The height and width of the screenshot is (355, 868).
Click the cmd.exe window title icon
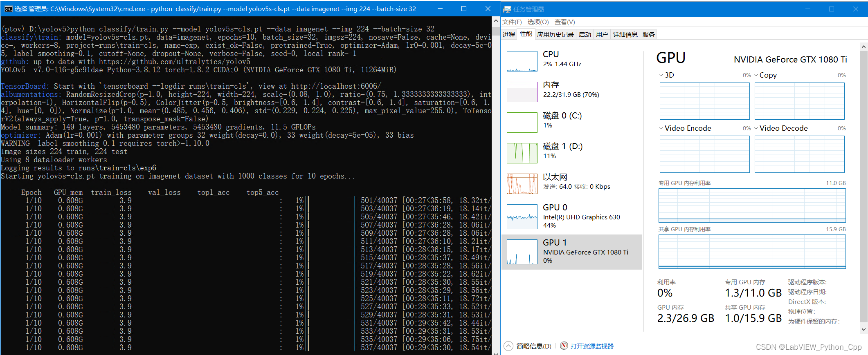click(x=8, y=9)
